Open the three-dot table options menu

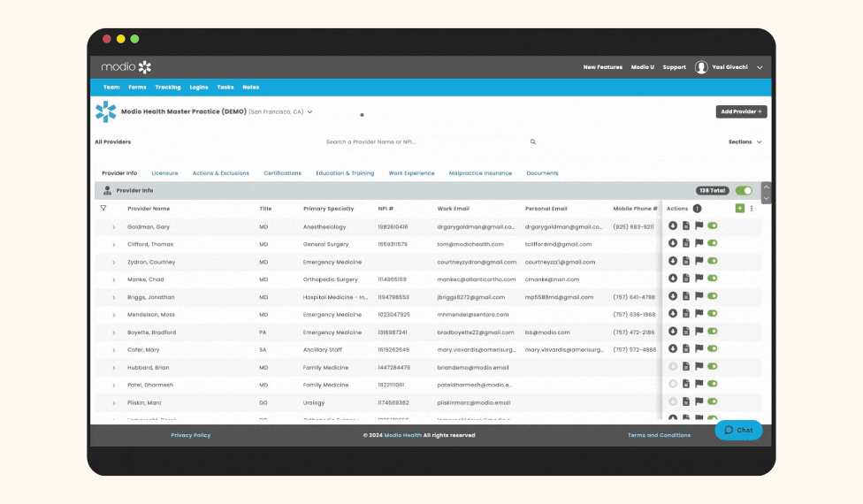click(x=752, y=209)
